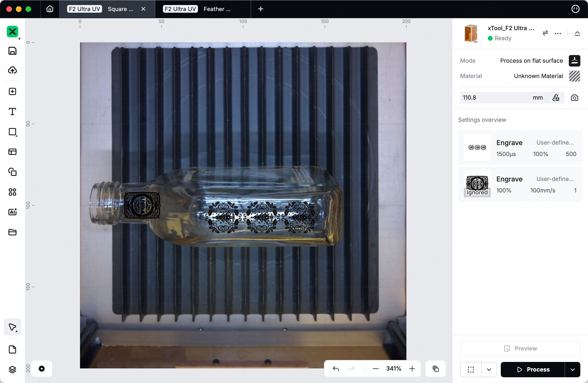
Task: Collapse the device panel chevron
Action: tap(577, 33)
